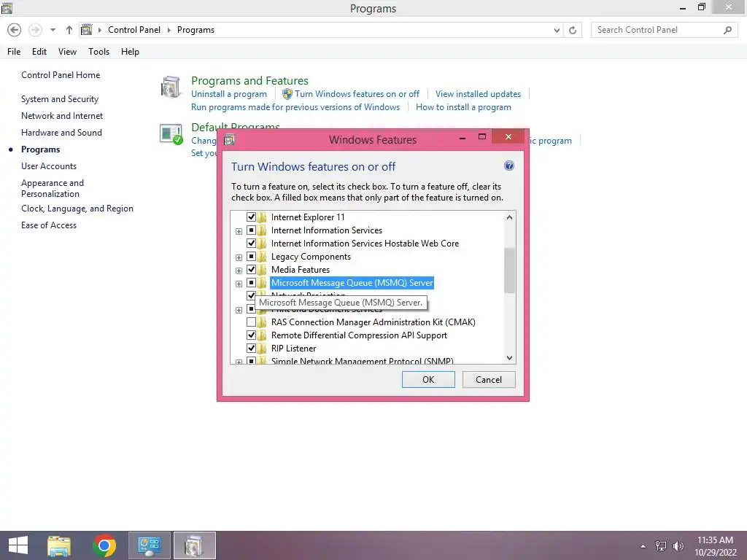The image size is (747, 560).
Task: Click shield icon beside Turn Windows features
Action: 287,94
